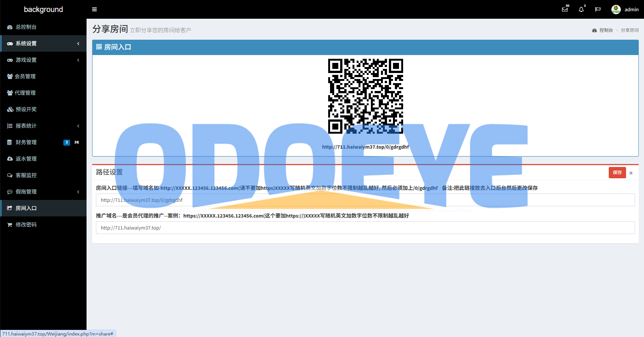Viewport: 644px width, 337px height.
Task: Click the 游戏设置 gamepad icon
Action: click(x=10, y=60)
